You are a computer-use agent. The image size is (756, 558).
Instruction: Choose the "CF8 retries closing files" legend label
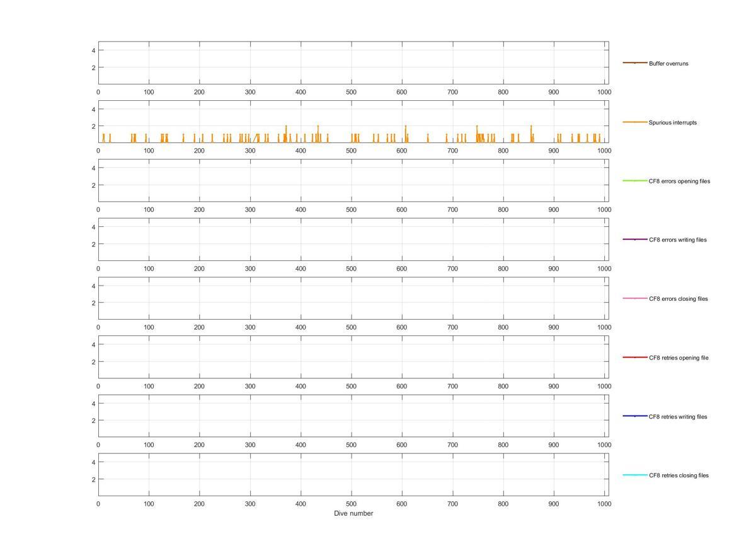click(679, 475)
